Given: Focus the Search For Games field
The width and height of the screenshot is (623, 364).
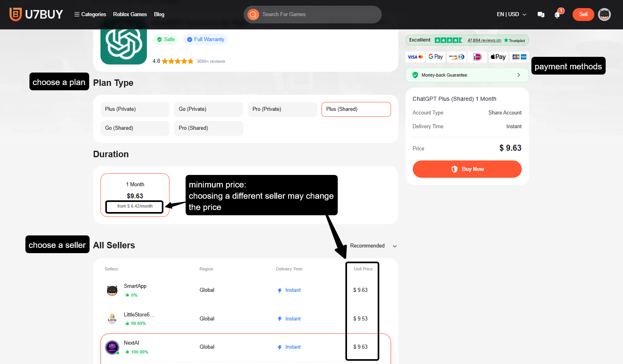Looking at the screenshot, I should [313, 15].
